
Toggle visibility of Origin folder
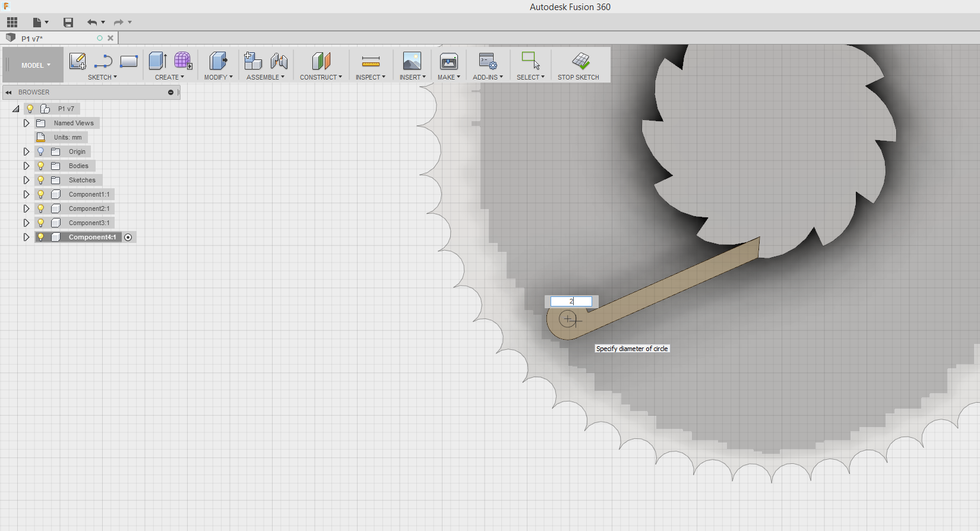[40, 151]
